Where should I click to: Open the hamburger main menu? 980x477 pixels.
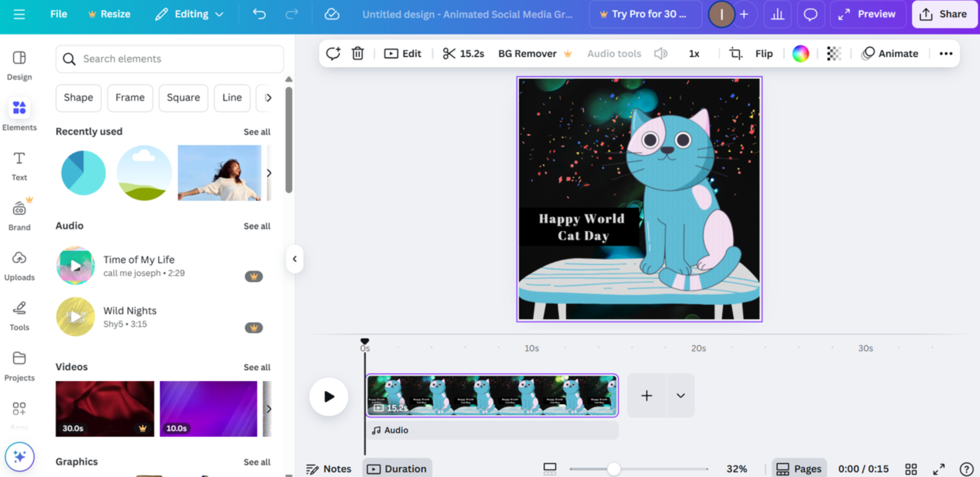pyautogui.click(x=19, y=15)
